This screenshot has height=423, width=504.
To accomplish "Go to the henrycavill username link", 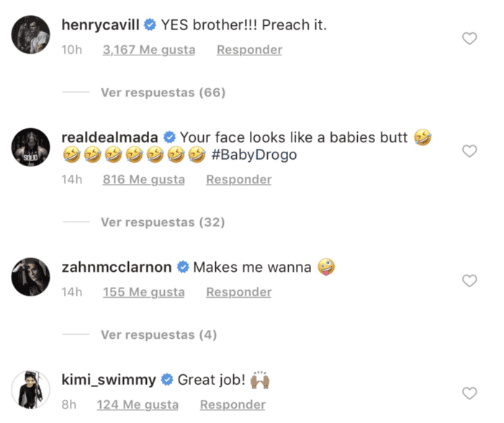I will coord(100,25).
